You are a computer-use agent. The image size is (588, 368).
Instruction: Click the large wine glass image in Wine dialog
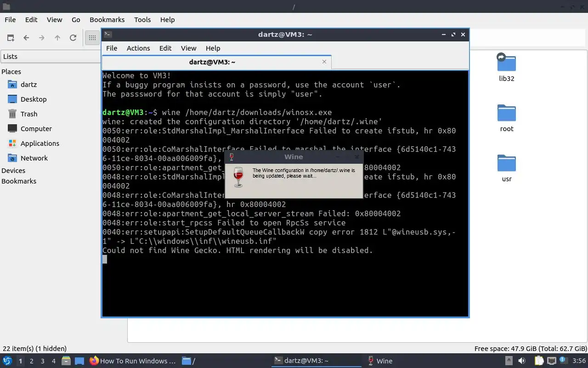[x=238, y=177]
